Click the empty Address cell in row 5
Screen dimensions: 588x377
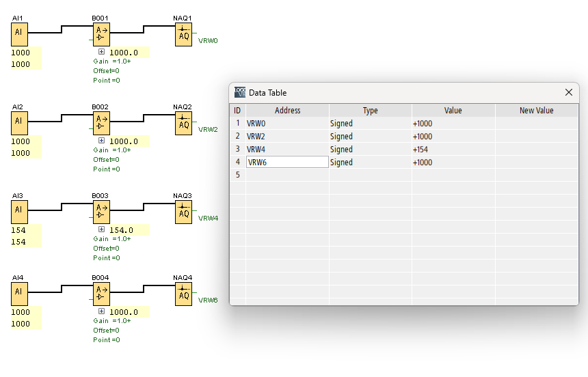pos(287,176)
